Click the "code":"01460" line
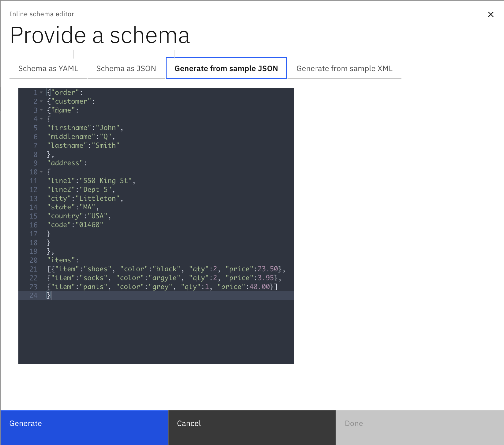 click(75, 225)
